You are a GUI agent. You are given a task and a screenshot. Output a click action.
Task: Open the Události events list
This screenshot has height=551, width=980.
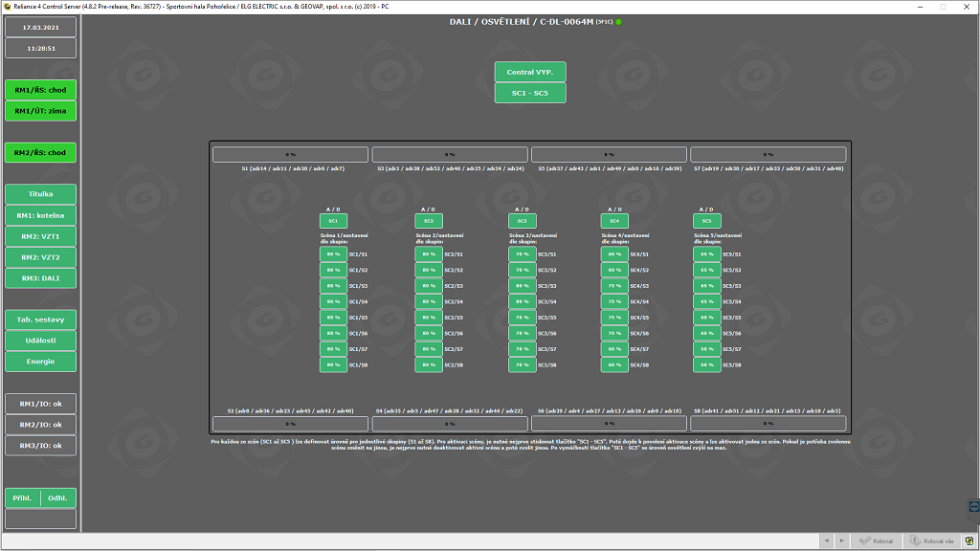point(40,341)
